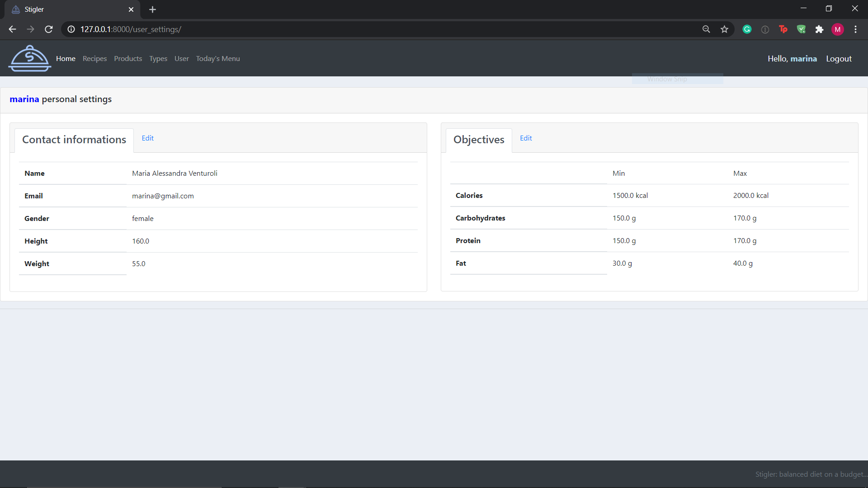This screenshot has height=488, width=868.
Task: Open the Grammarly extension icon
Action: pos(747,29)
